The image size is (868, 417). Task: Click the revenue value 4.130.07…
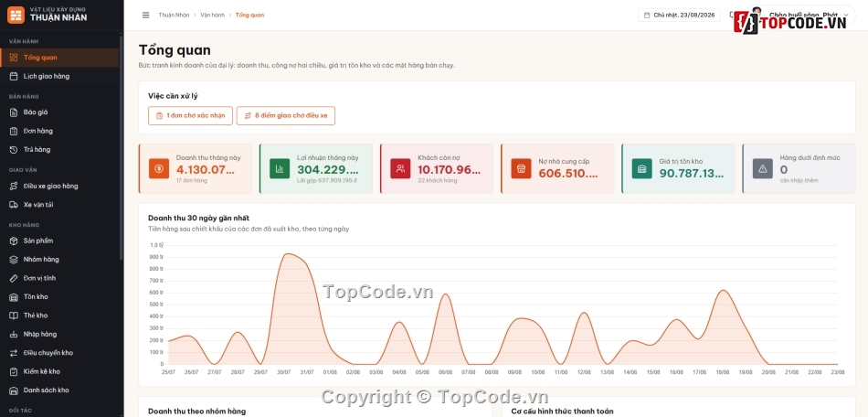206,169
